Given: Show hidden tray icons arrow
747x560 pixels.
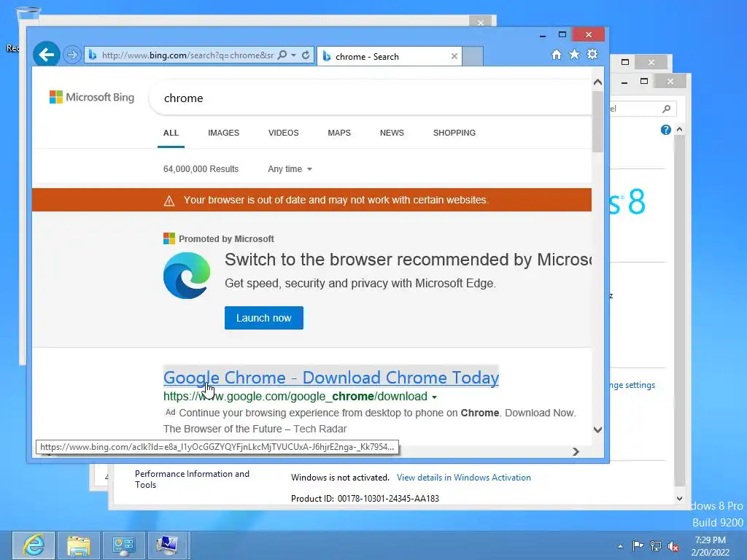Looking at the screenshot, I should tap(620, 546).
